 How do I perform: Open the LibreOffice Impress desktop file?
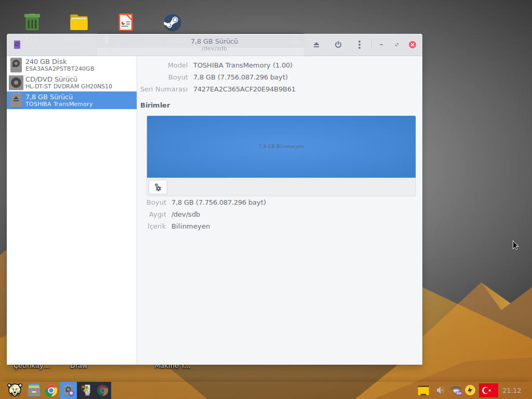126,23
